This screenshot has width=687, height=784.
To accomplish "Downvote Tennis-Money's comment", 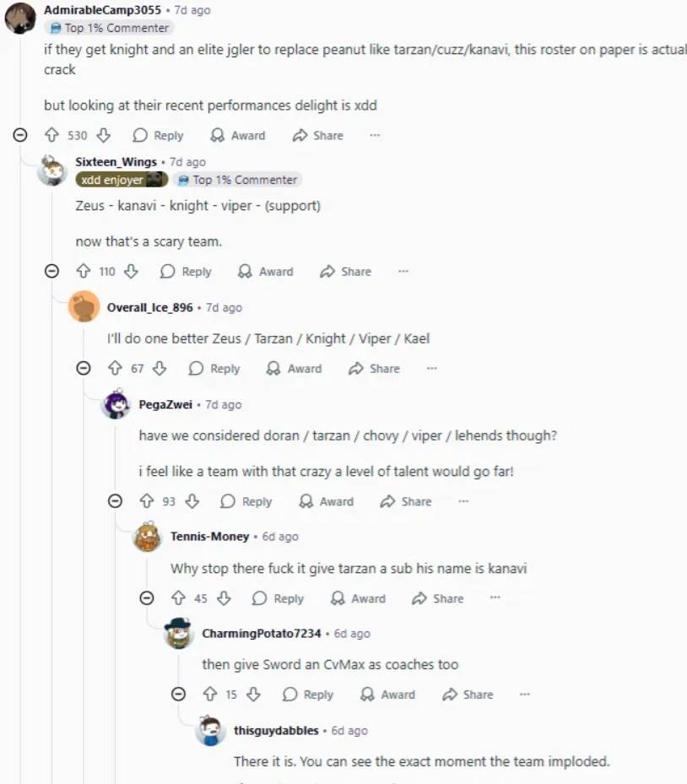I will pyautogui.click(x=224, y=598).
